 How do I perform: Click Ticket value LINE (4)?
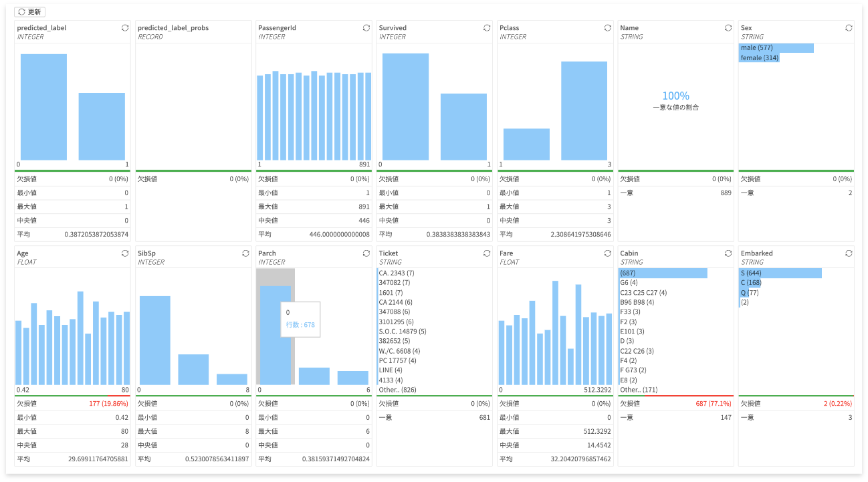(391, 370)
